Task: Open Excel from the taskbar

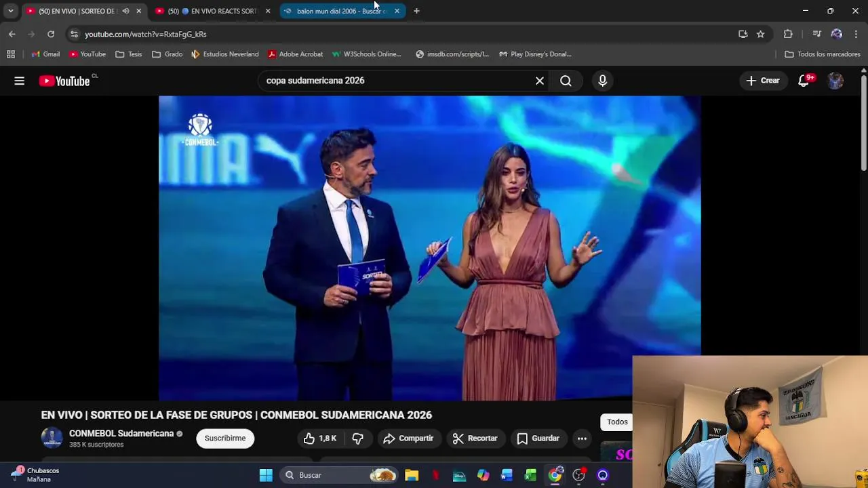Action: 530,475
